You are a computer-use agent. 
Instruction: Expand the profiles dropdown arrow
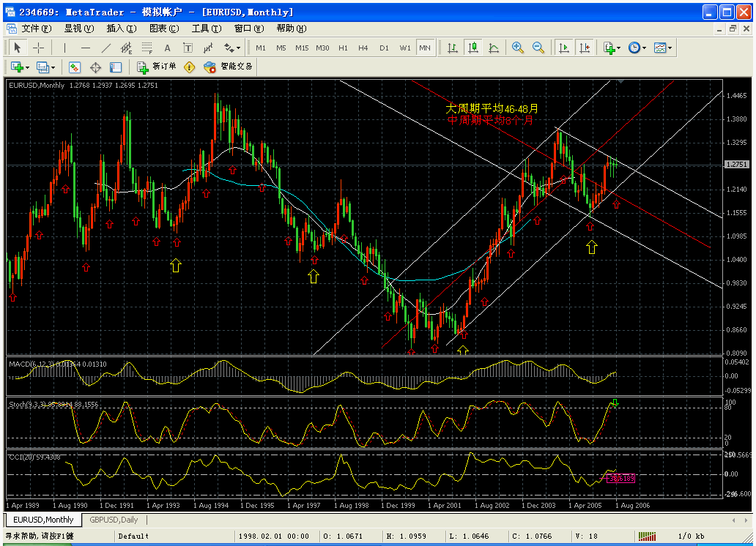pos(53,67)
